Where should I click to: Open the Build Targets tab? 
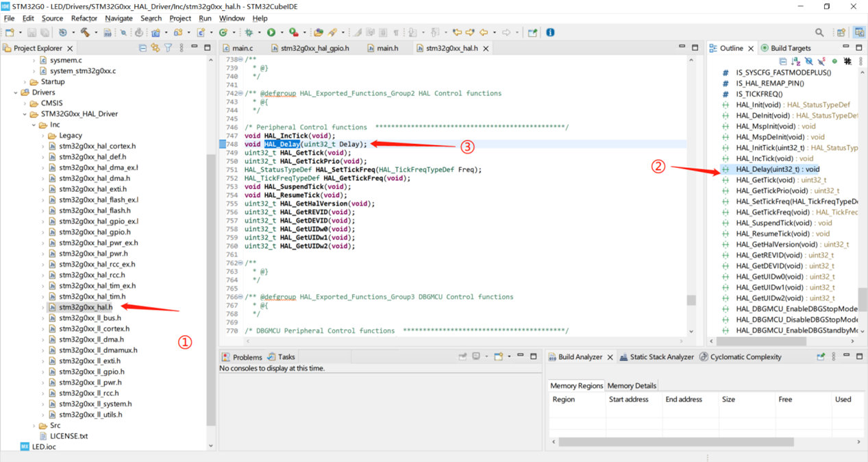click(x=785, y=48)
